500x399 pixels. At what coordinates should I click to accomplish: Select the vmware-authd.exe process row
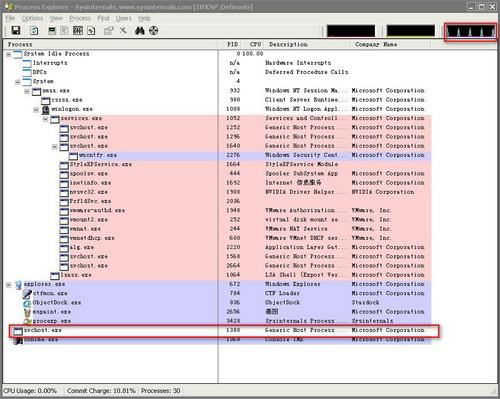tap(245, 211)
